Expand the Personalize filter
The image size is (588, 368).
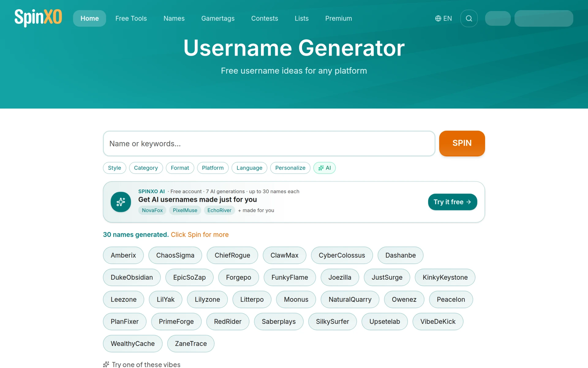coord(290,168)
